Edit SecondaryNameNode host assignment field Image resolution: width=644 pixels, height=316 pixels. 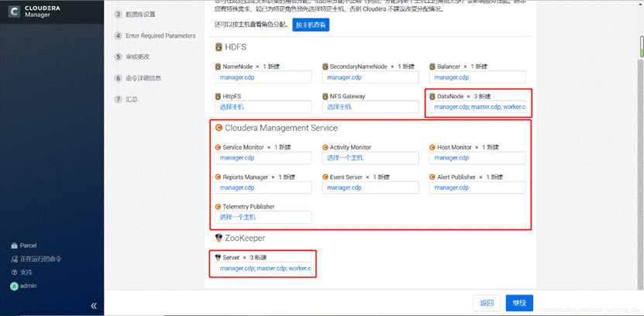click(370, 77)
